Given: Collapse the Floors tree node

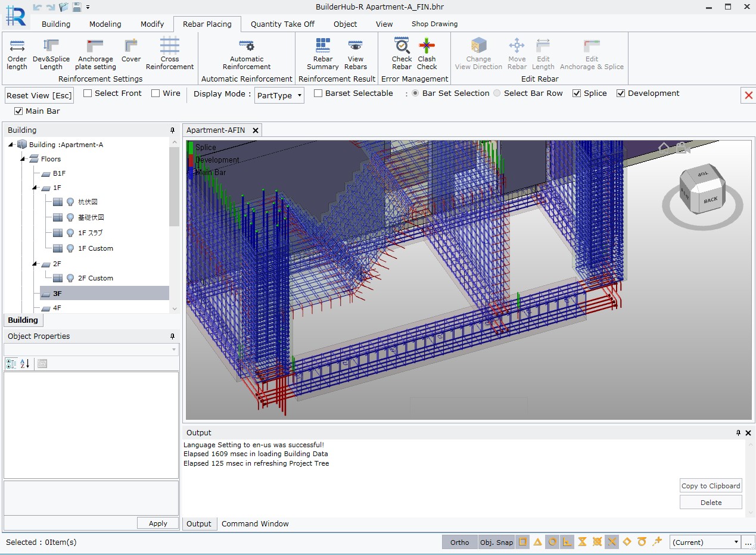Looking at the screenshot, I should [x=23, y=159].
